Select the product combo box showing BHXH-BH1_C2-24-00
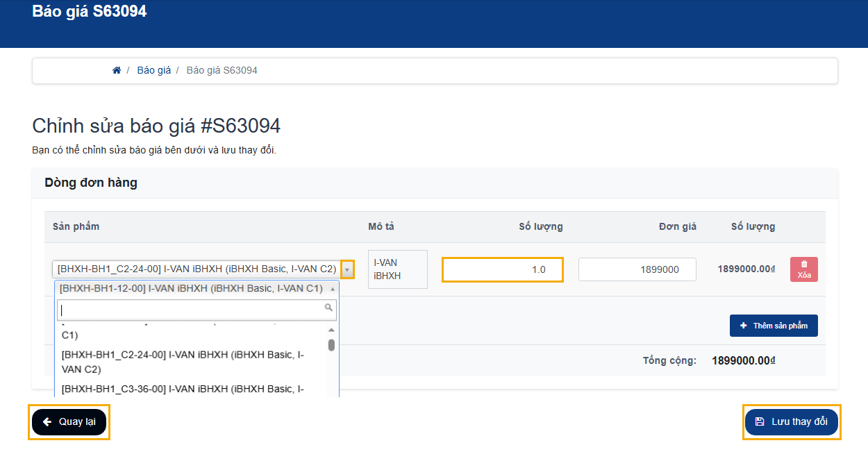Viewport: 868px width, 468px height. [203, 269]
